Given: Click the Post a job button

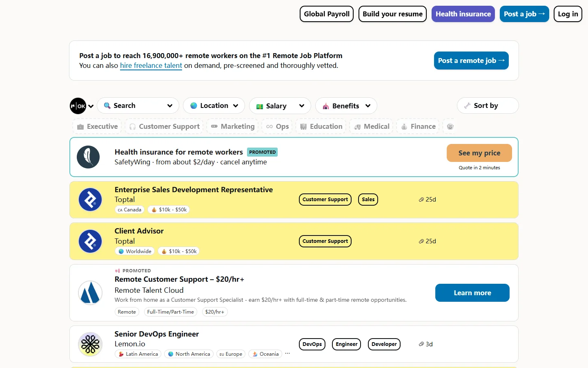Looking at the screenshot, I should (524, 14).
